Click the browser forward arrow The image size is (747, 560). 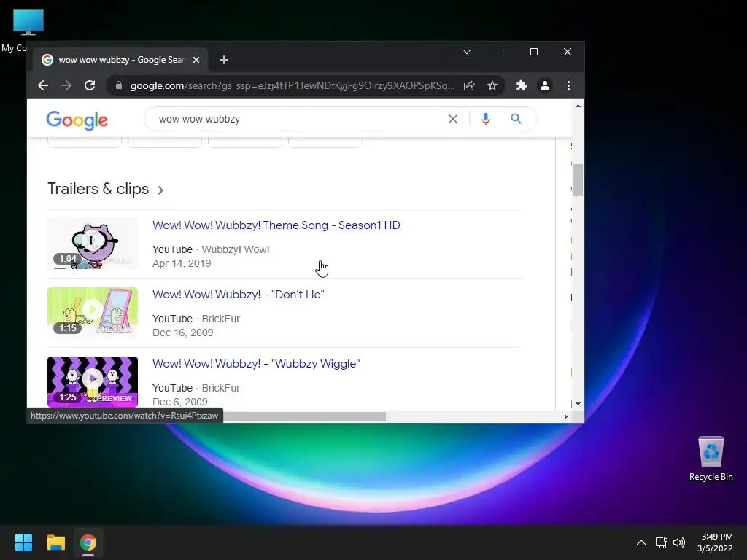pyautogui.click(x=66, y=86)
